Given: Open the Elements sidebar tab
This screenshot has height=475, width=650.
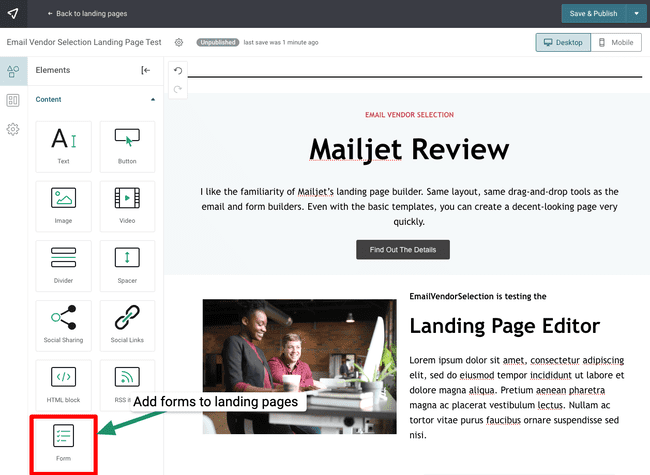Looking at the screenshot, I should (13, 71).
